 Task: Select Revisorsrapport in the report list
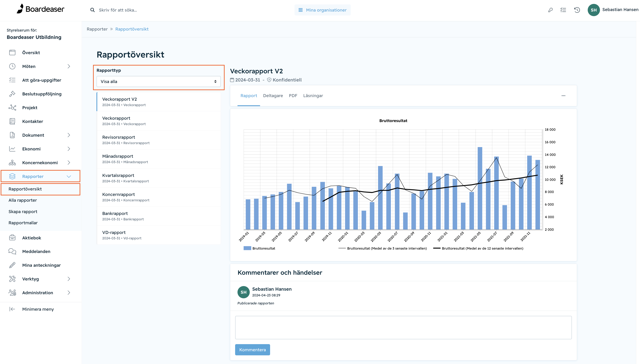[x=159, y=140]
